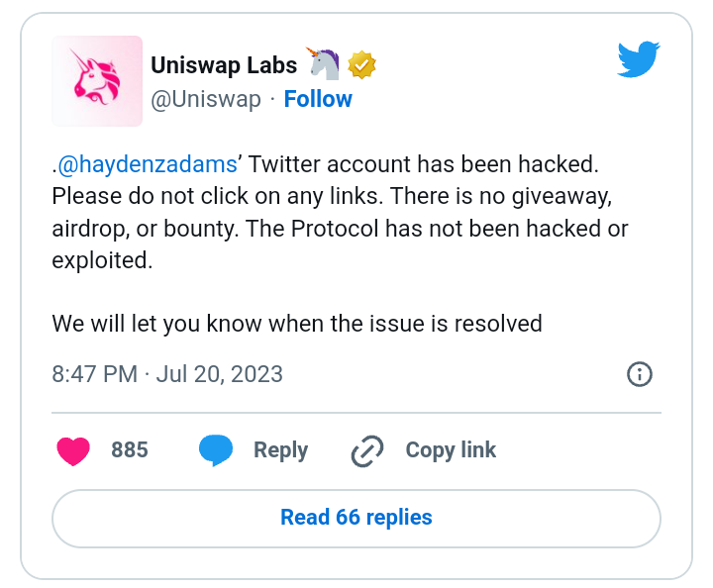Click the unicorn emoji beside Uniswap Labs
The image size is (713, 588).
pyautogui.click(x=323, y=63)
